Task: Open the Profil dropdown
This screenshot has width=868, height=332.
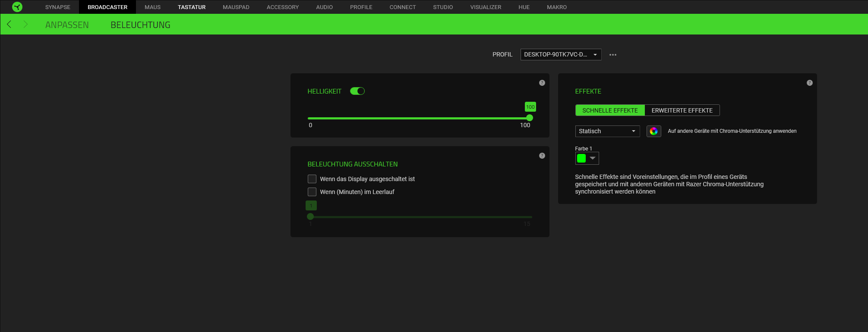Action: (x=561, y=55)
